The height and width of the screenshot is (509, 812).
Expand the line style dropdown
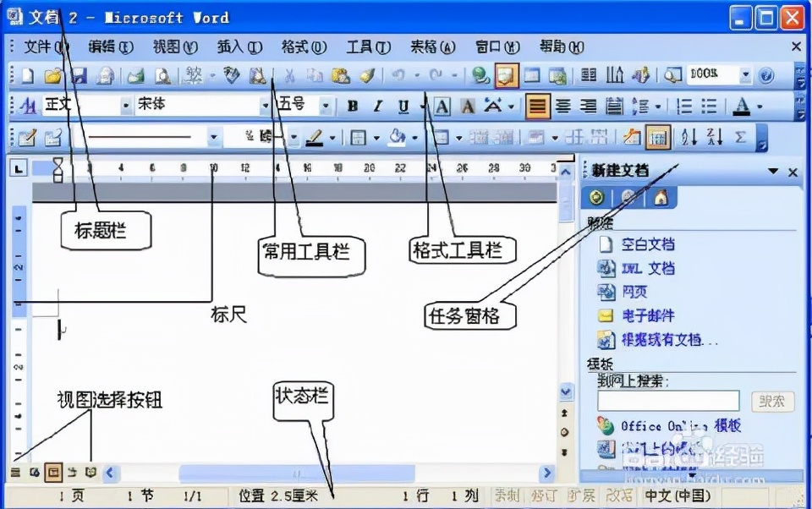(x=213, y=137)
